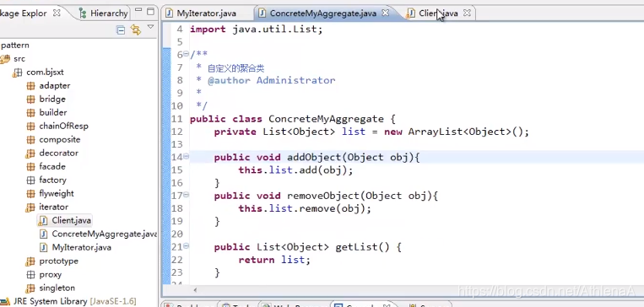The width and height of the screenshot is (644, 307).
Task: Click line number 13 in the editor gutter
Action: pos(177,145)
